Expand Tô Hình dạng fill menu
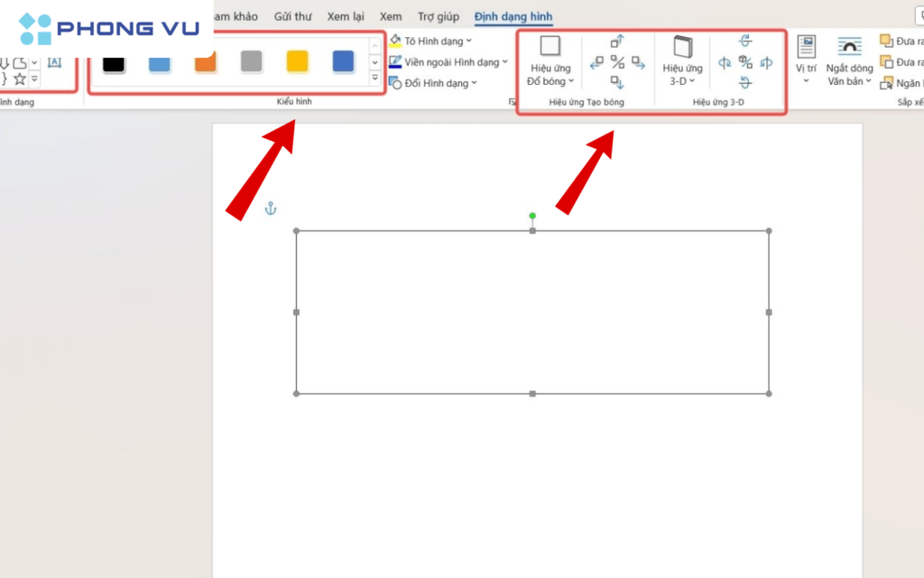The image size is (924, 578). 431,42
